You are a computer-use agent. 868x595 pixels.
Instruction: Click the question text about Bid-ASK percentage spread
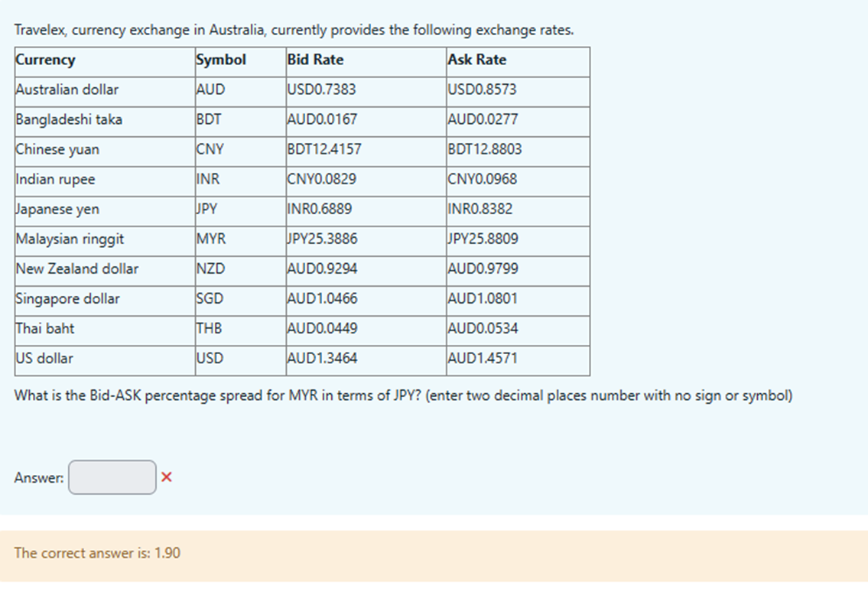pos(404,395)
